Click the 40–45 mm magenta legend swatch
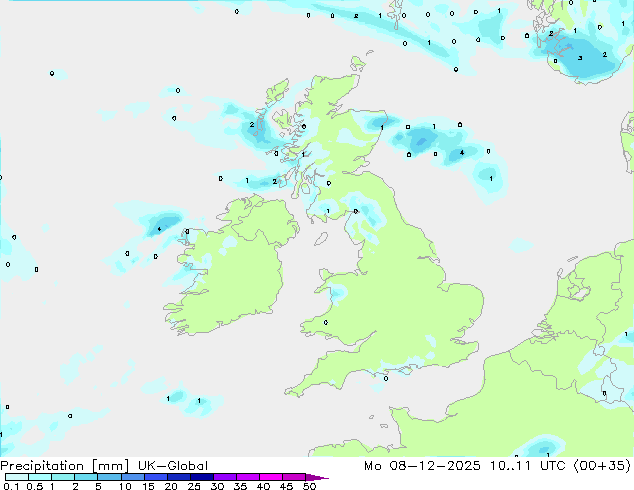Viewport: 634px width, 490px height. pyautogui.click(x=271, y=477)
